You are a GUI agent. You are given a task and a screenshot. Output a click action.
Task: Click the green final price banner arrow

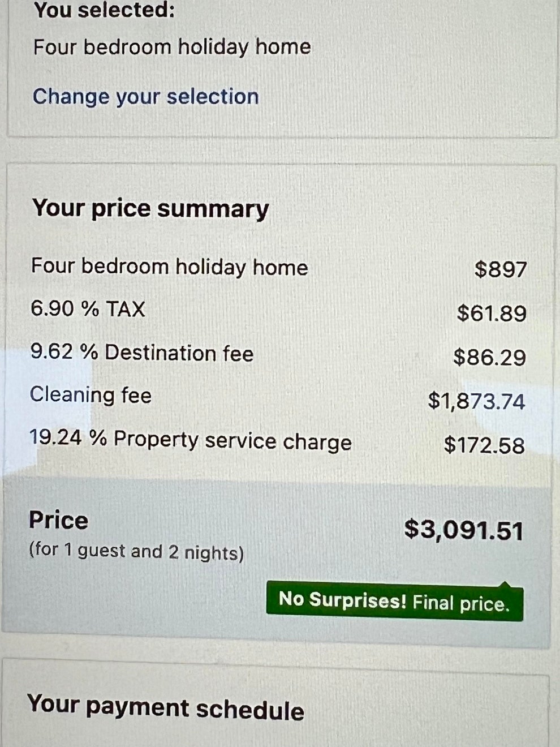(x=505, y=585)
